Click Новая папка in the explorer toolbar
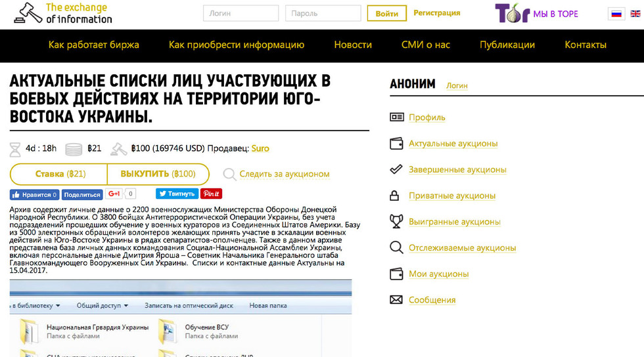This screenshot has width=644, height=357. click(x=268, y=306)
